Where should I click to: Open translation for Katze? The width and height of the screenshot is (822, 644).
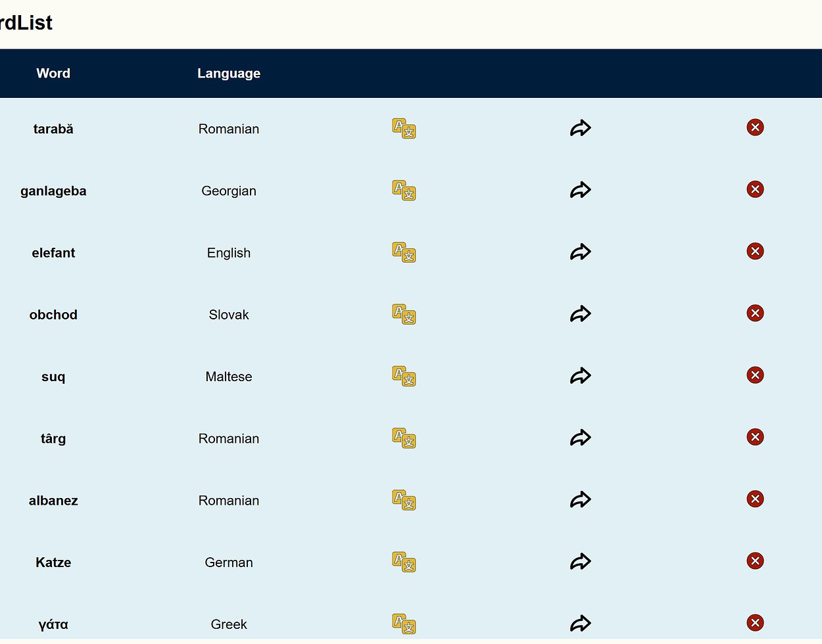[404, 562]
